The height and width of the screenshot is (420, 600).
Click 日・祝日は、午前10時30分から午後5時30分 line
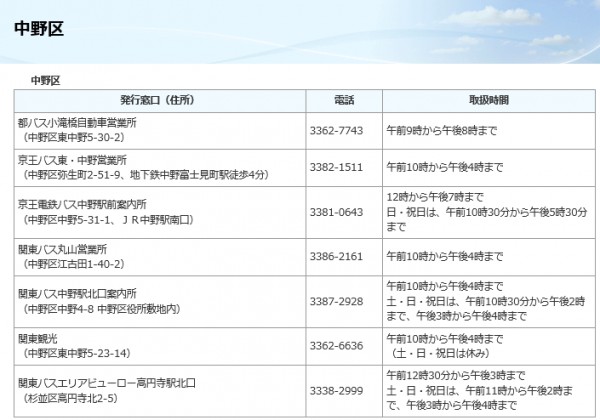coord(487,212)
